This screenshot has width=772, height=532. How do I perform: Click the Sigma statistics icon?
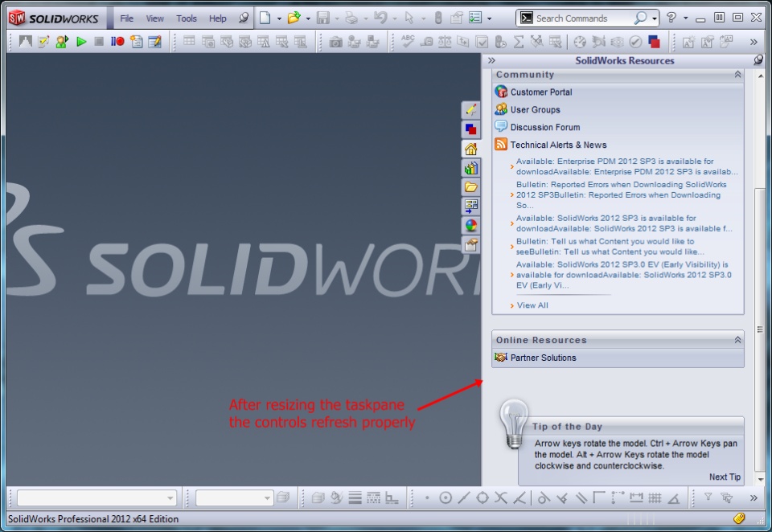519,42
